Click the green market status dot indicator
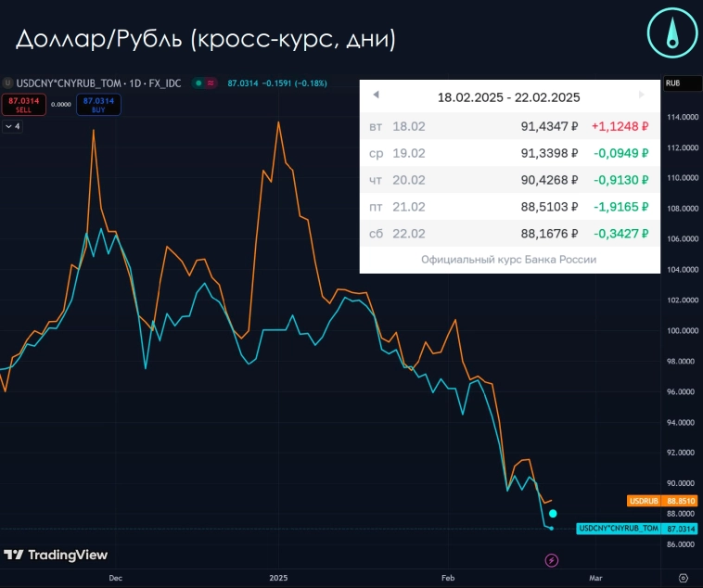Viewport: 703px width, 588px height. click(x=198, y=83)
